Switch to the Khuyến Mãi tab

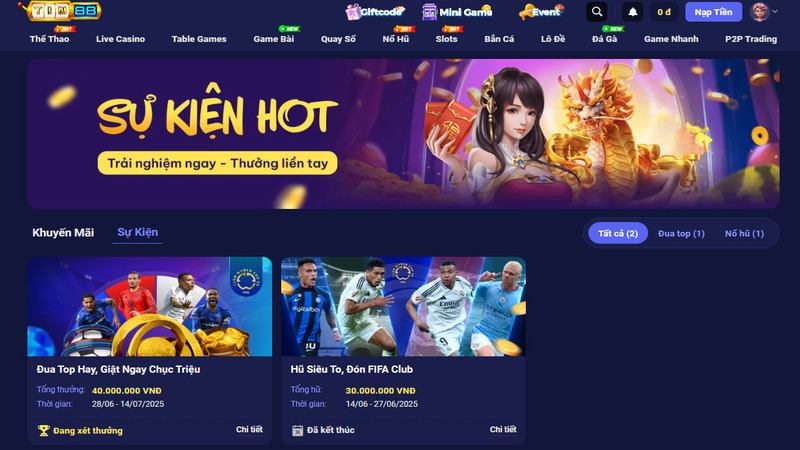point(63,233)
